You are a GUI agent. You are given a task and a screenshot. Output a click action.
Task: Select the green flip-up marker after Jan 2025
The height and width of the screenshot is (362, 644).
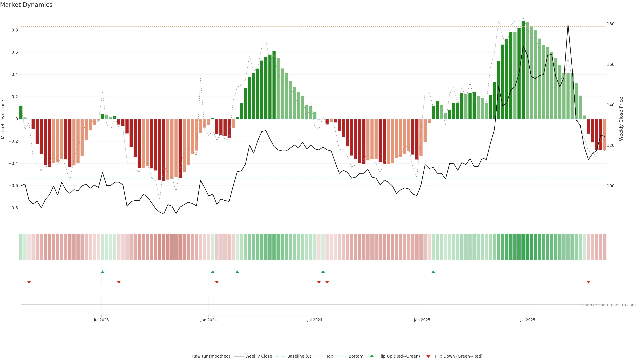tap(433, 272)
